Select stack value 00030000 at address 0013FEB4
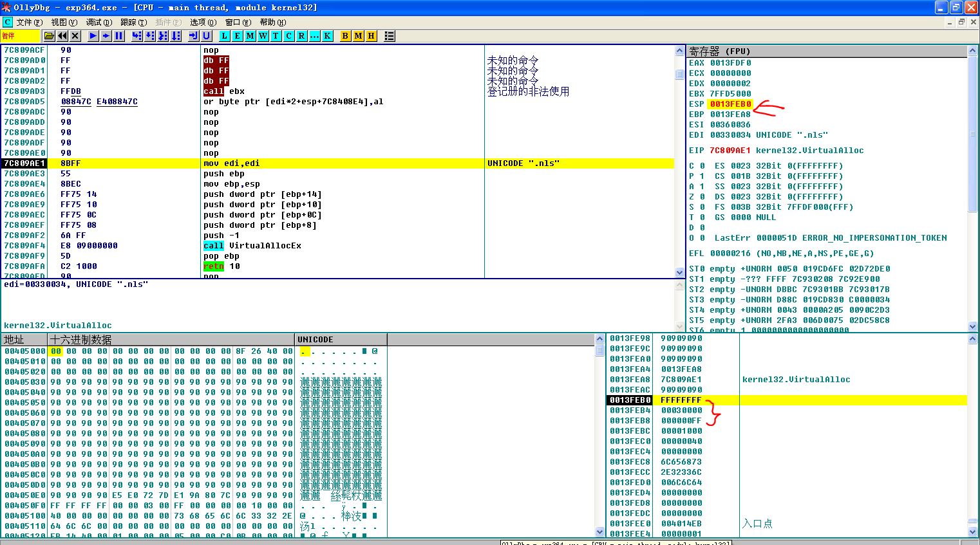Screen dimensions: 980x545 click(681, 411)
